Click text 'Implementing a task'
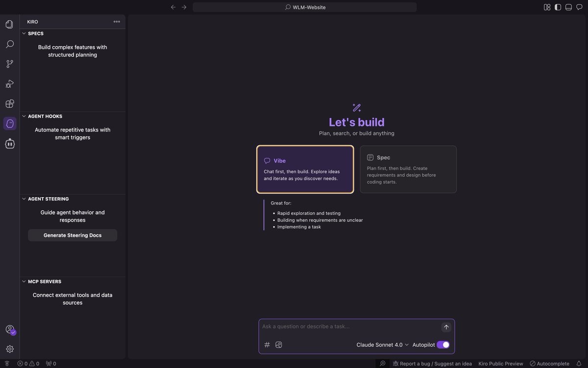The image size is (588, 368). (x=299, y=227)
